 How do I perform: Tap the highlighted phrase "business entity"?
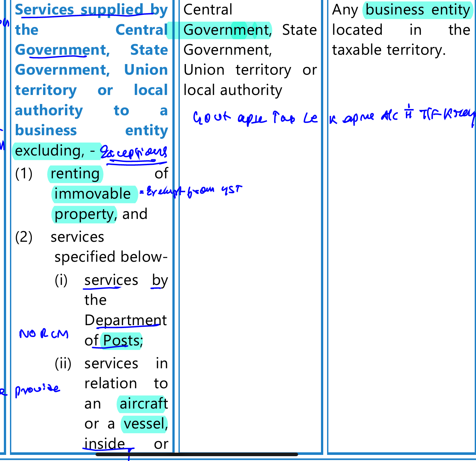417,10
